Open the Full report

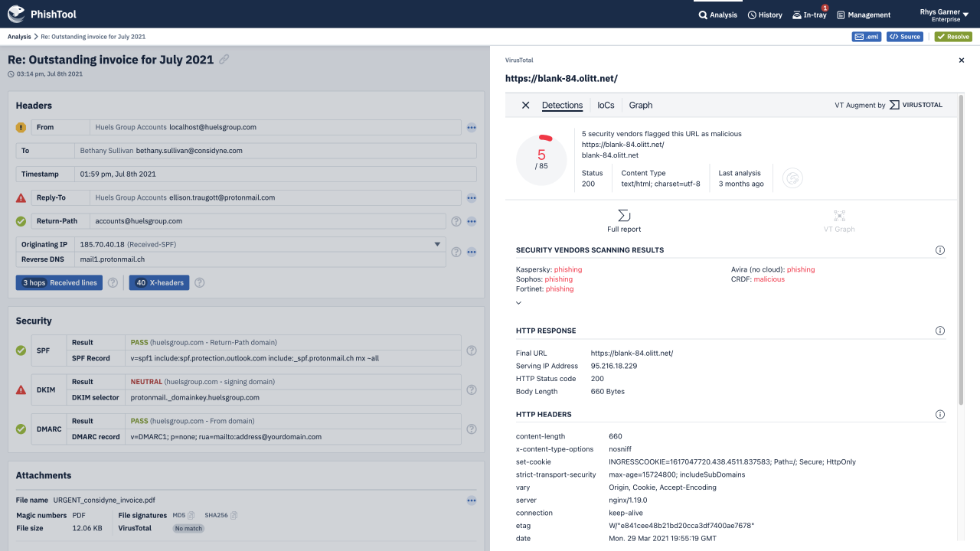(x=624, y=221)
